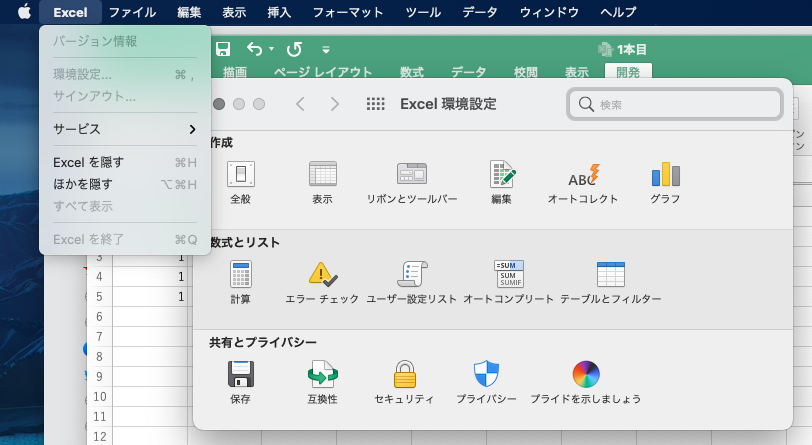The height and width of the screenshot is (445, 812).
Task: Click the 検索 search field
Action: (675, 104)
